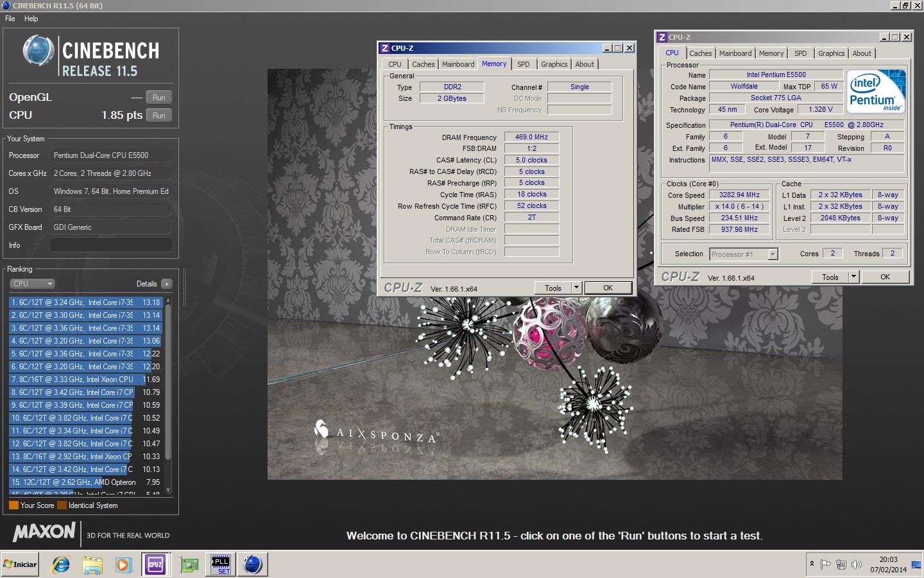Open Action Center flag tray icon

point(826,565)
